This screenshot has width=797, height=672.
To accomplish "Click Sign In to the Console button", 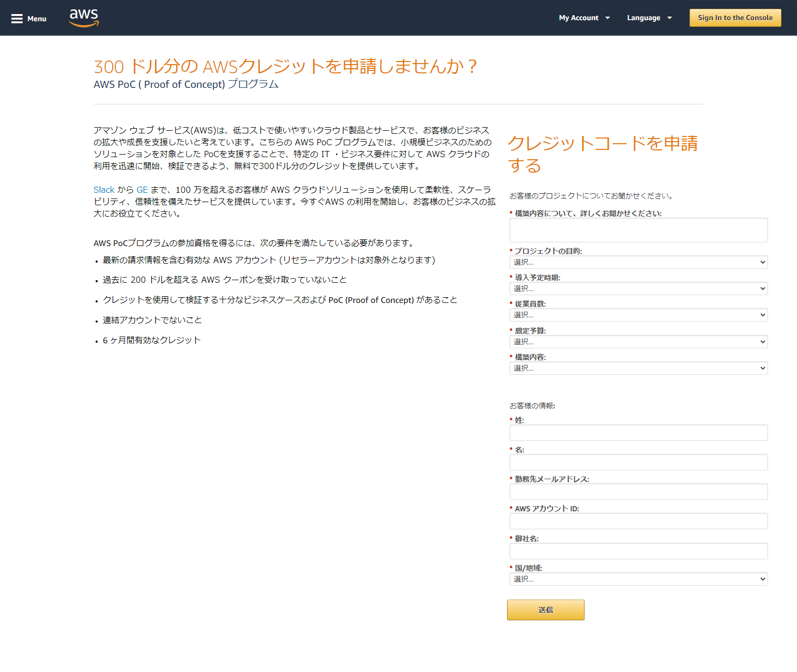I will click(735, 18).
